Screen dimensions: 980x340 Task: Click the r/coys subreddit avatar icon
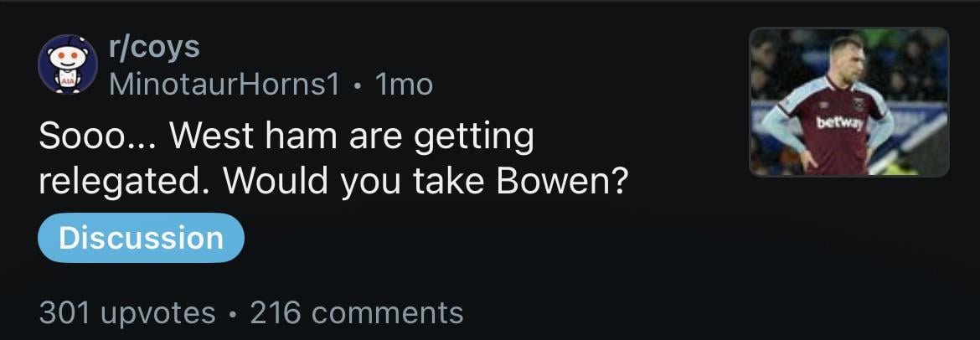click(x=68, y=64)
